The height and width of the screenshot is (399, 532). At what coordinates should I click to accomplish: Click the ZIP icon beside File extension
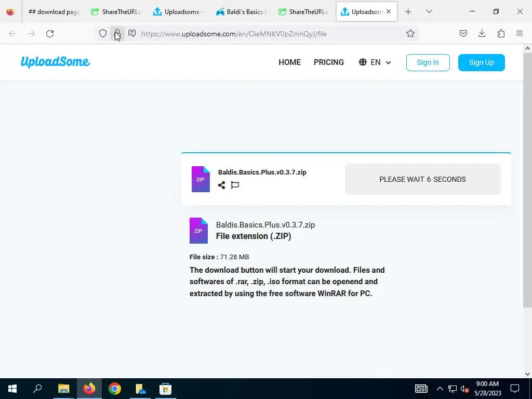198,231
